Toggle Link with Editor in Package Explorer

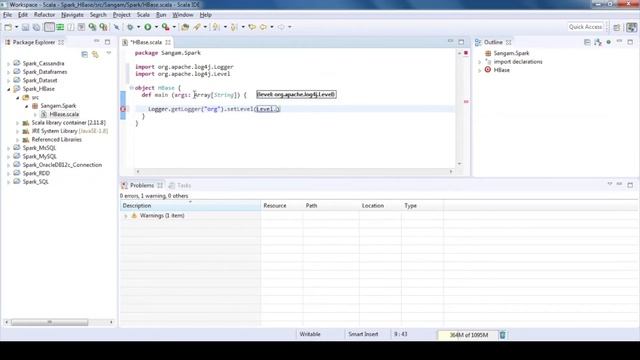click(x=95, y=54)
